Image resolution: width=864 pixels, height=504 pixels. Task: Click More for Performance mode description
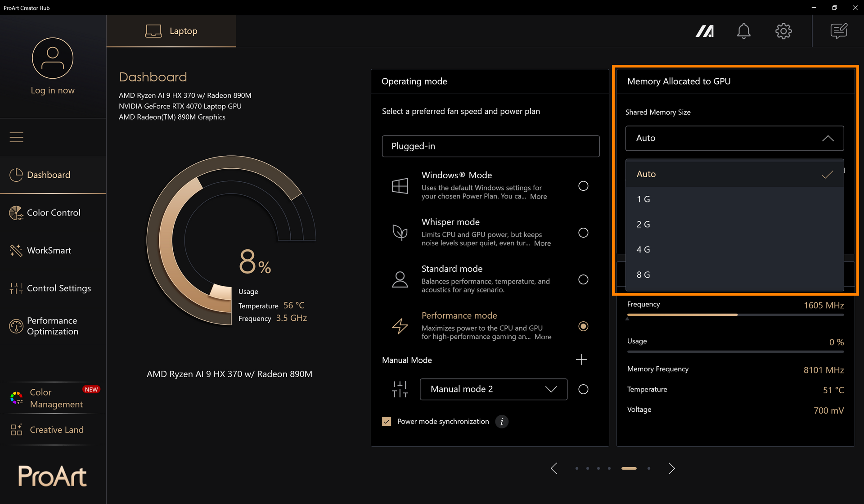coord(543,337)
